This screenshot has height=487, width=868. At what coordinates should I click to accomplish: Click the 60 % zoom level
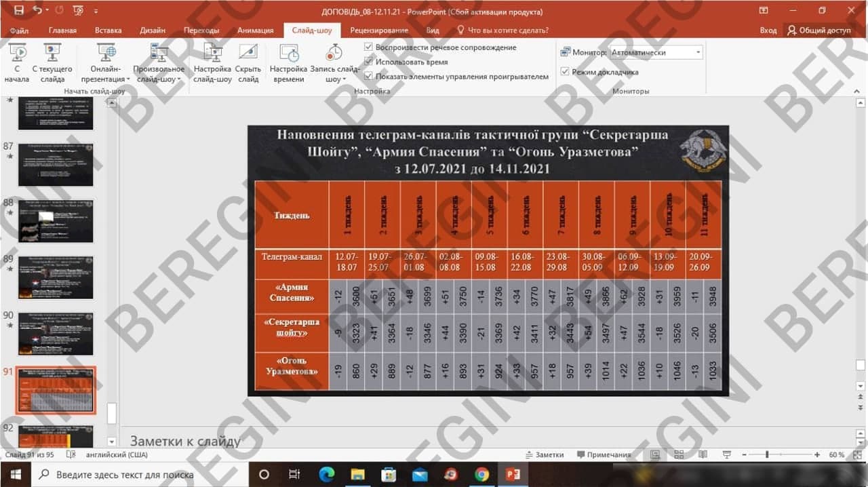(836, 454)
